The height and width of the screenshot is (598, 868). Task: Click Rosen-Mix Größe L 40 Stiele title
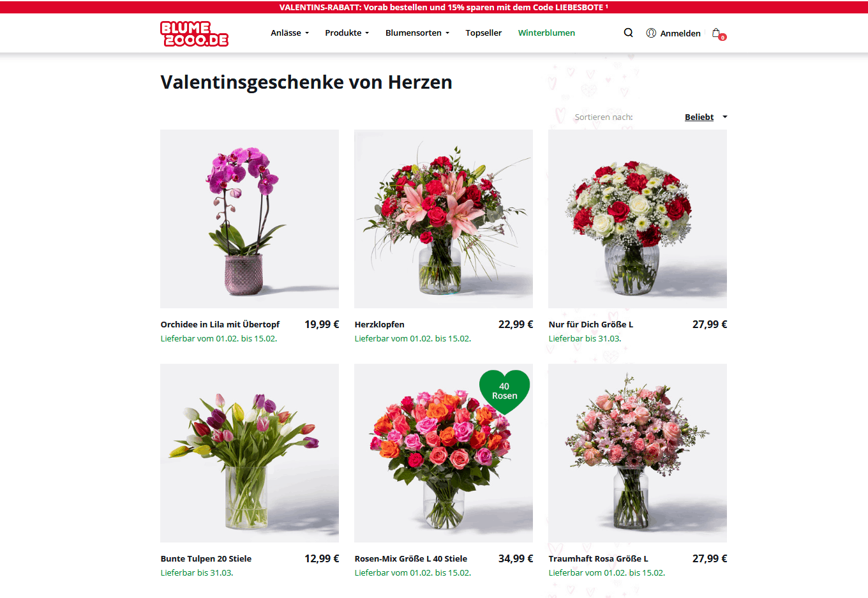tap(411, 558)
